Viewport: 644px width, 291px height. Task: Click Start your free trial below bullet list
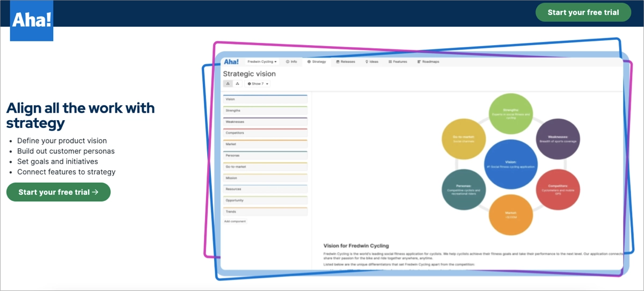pyautogui.click(x=58, y=192)
